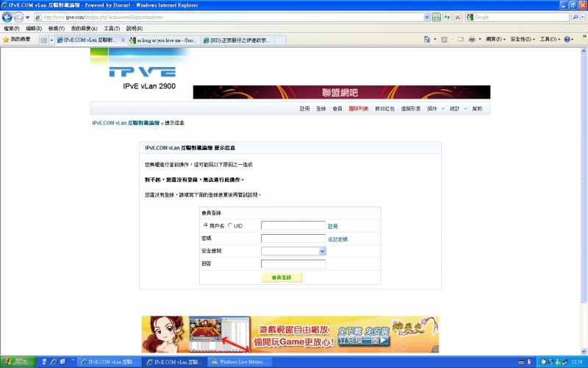Click the browser Forward arrow button
Viewport: 588px width, 368px height.
18,17
